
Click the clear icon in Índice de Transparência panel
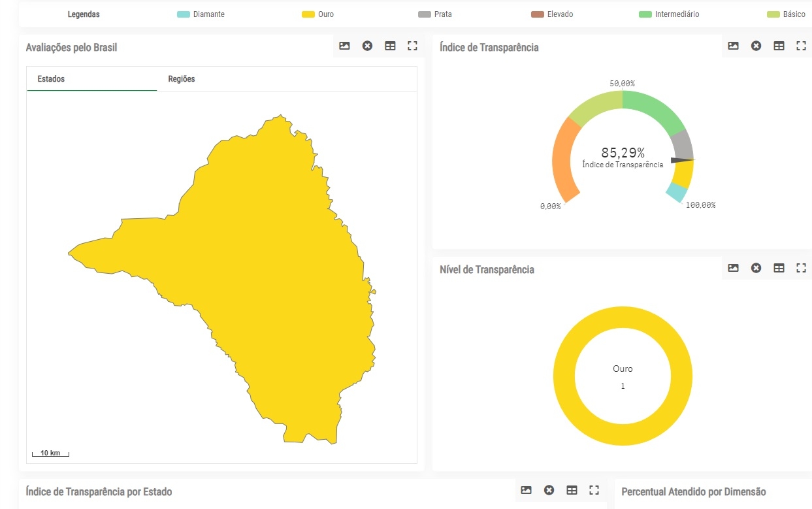pos(756,46)
